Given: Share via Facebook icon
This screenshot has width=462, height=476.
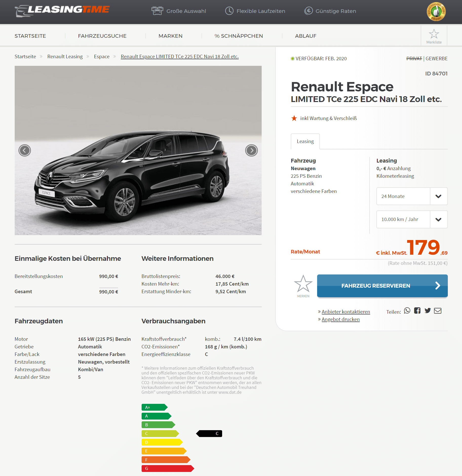Looking at the screenshot, I should 417,311.
